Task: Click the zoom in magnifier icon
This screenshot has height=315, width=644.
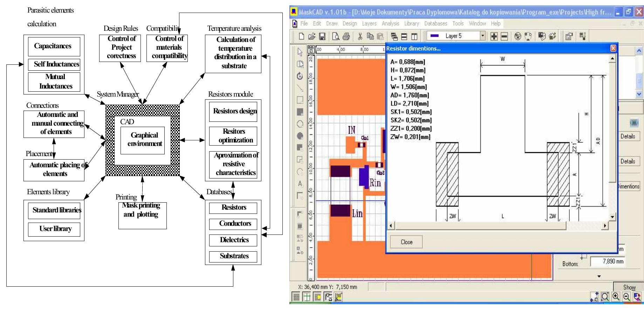Action: click(616, 297)
